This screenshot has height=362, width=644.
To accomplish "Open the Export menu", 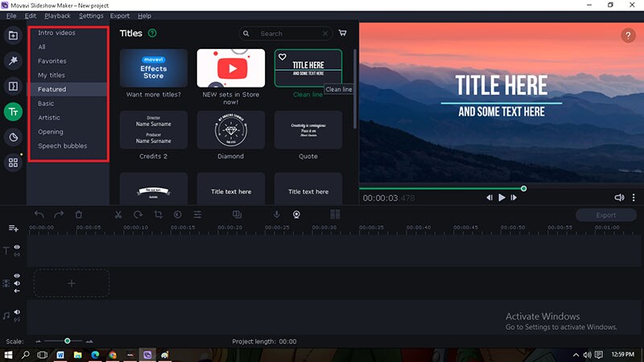I will pyautogui.click(x=119, y=15).
